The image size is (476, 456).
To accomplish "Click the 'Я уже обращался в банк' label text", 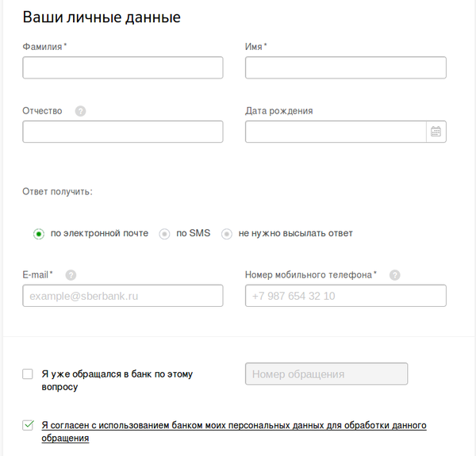I will 117,374.
